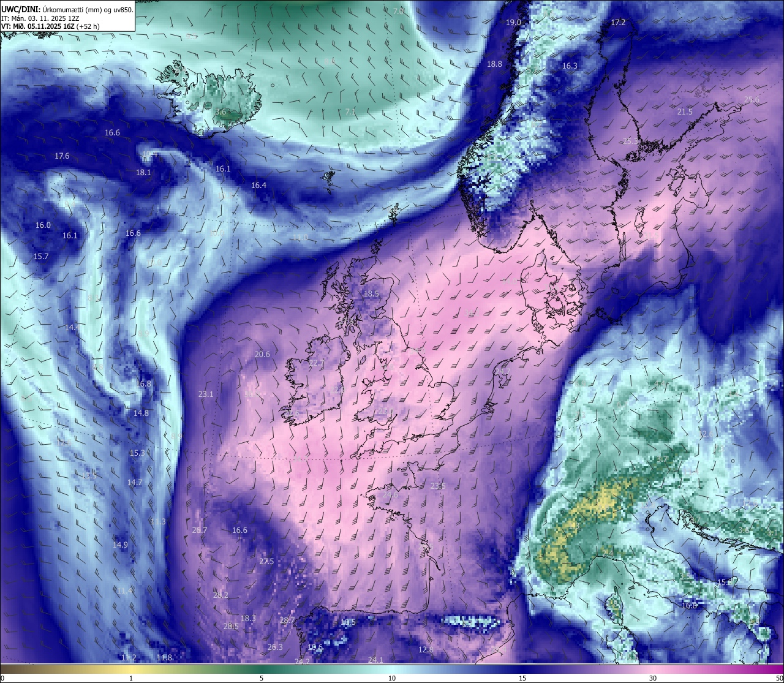This screenshot has height=683, width=784.
Task: Click the color scale tick label "30"
Action: (x=653, y=677)
